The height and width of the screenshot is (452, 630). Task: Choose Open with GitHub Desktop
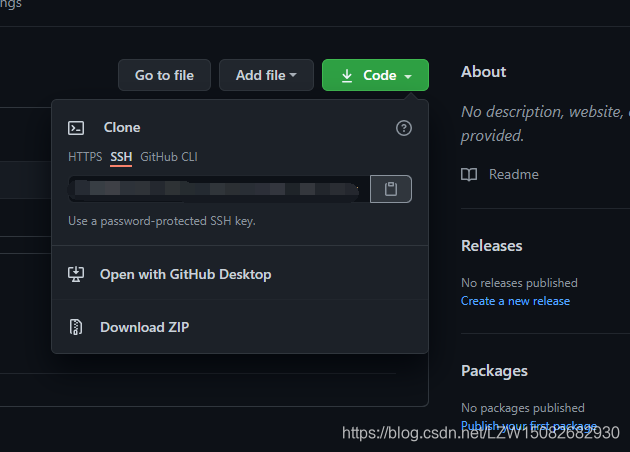[x=240, y=274]
